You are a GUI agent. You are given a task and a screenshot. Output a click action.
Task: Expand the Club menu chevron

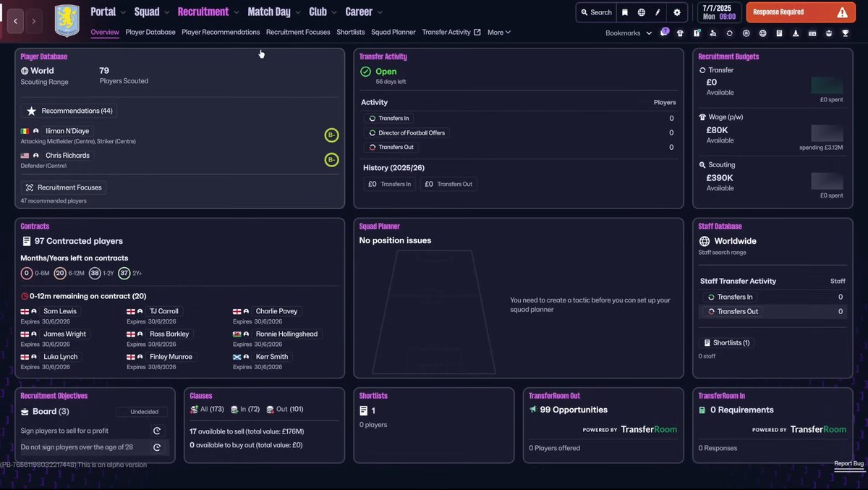pyautogui.click(x=334, y=12)
